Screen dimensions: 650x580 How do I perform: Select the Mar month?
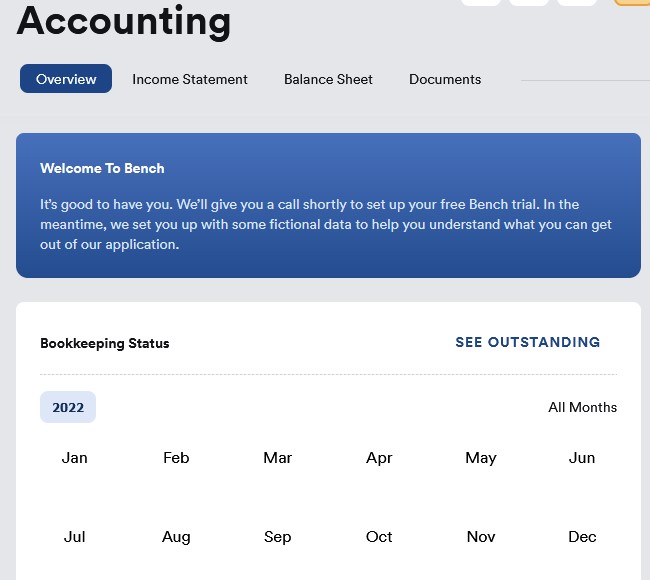click(278, 458)
